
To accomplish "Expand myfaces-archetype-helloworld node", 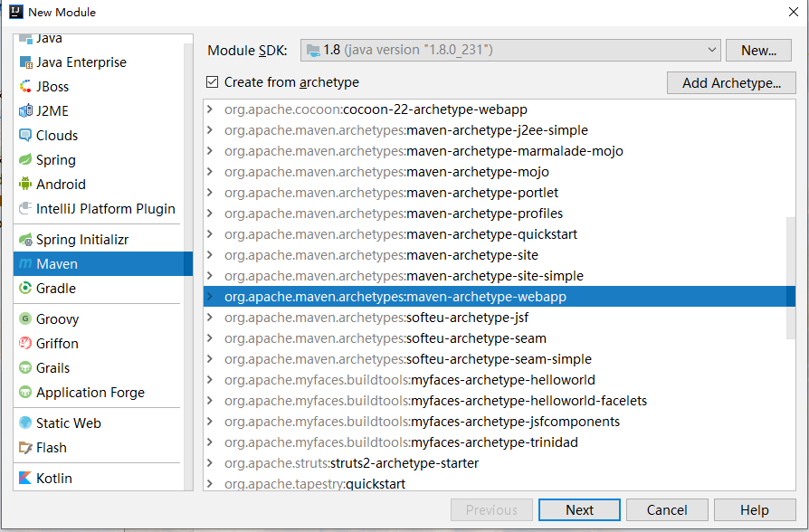I will (x=209, y=380).
